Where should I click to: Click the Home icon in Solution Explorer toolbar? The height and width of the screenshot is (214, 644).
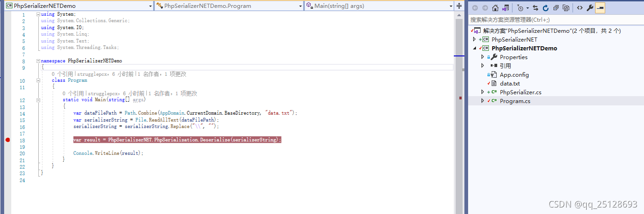point(495,8)
